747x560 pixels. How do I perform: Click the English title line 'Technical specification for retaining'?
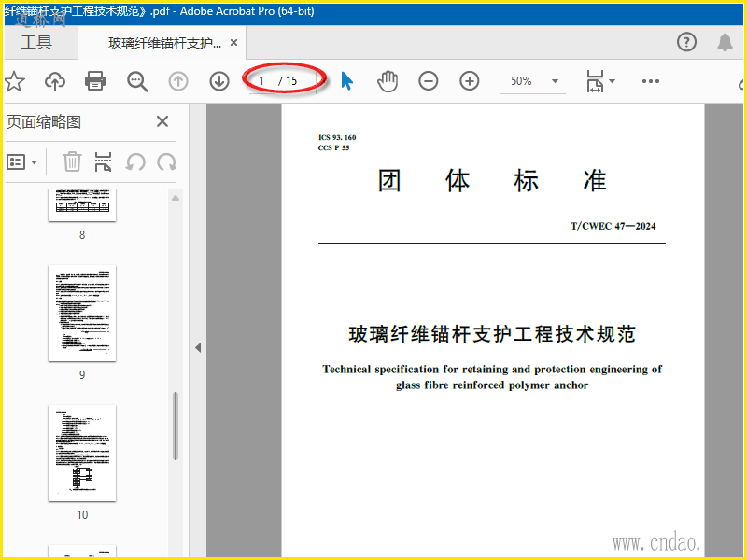coord(492,370)
